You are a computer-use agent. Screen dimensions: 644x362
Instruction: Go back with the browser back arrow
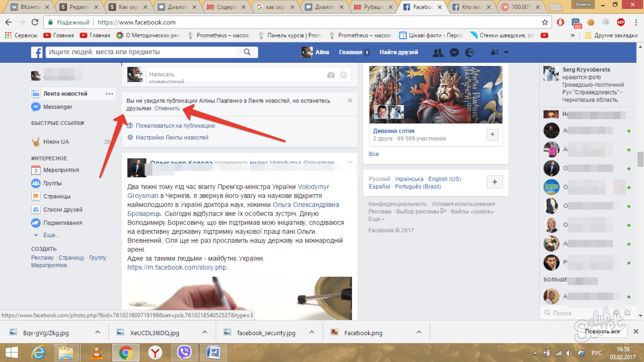pyautogui.click(x=8, y=23)
